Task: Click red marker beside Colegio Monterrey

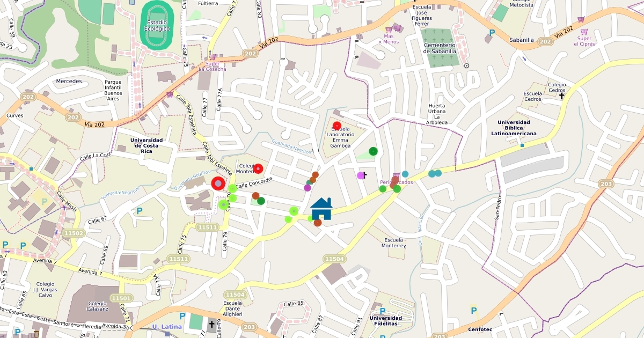Action: [258, 169]
